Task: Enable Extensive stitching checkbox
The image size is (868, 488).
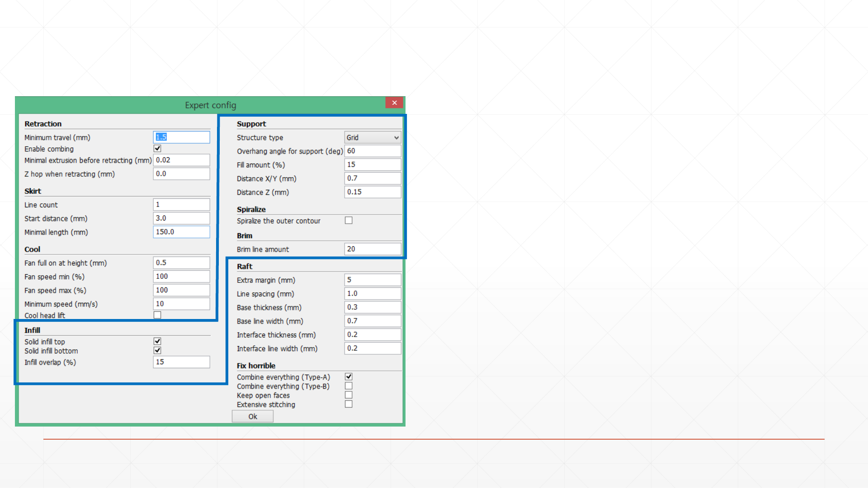Action: pos(349,404)
